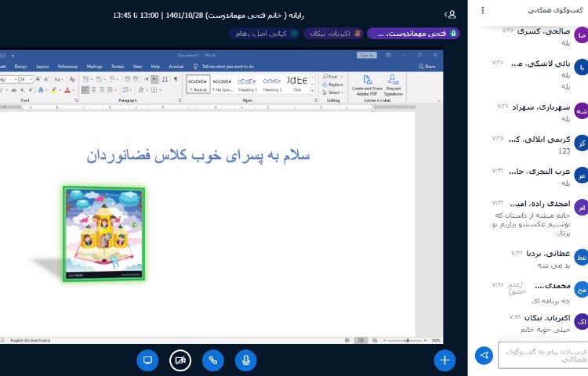
Task: Expand the Styles gallery more arrow
Action: pos(312,91)
